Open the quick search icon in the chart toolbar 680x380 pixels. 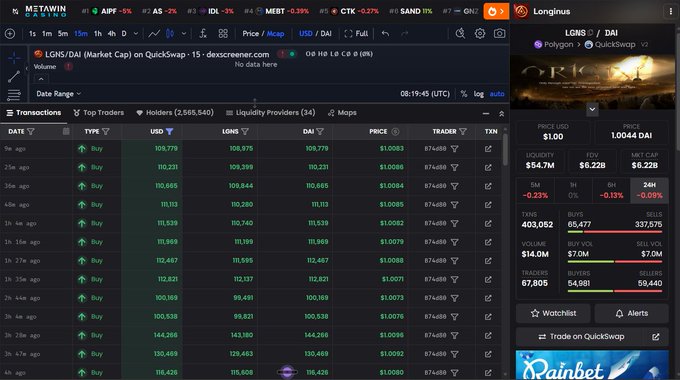[x=460, y=33]
